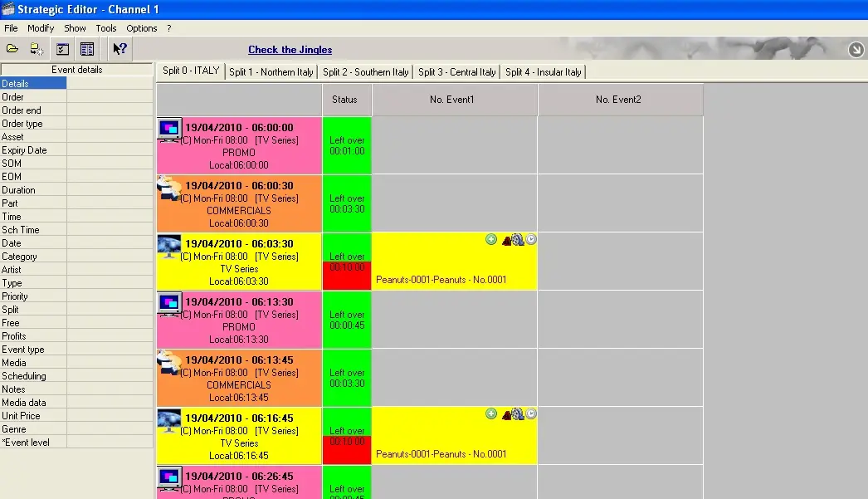Click the open folder toolbar icon
This screenshot has width=868, height=499.
tap(12, 50)
